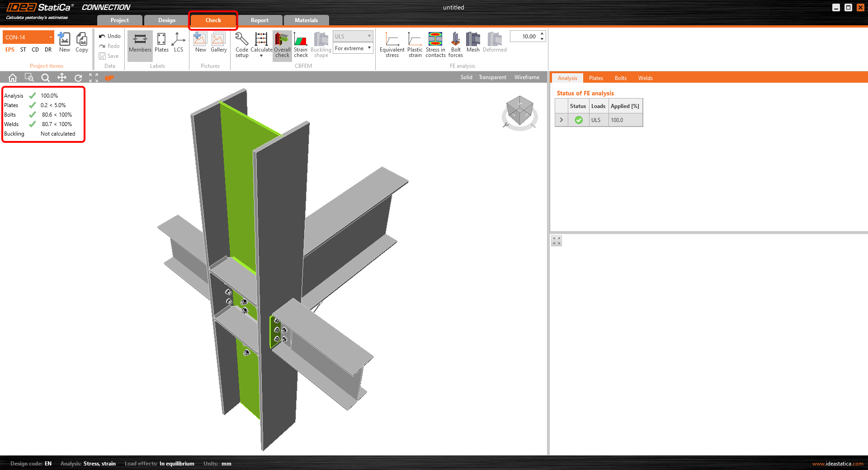The width and height of the screenshot is (868, 470).
Task: Open the Bolts results tab
Action: click(620, 78)
